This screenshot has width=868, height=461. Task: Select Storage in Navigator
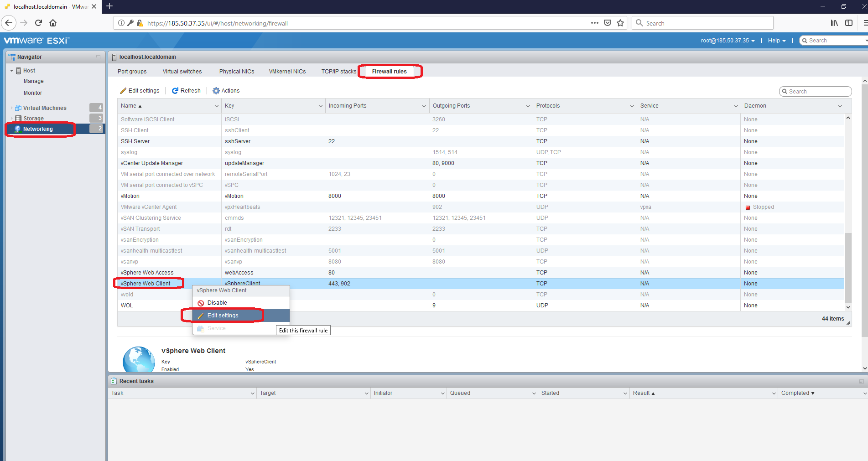point(34,119)
